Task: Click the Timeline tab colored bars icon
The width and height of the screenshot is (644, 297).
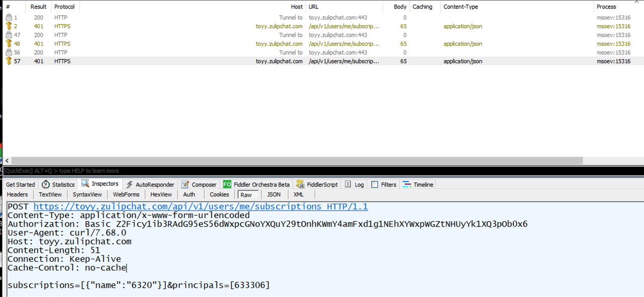Action: pyautogui.click(x=407, y=184)
